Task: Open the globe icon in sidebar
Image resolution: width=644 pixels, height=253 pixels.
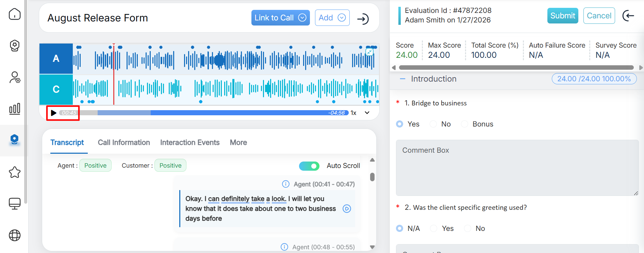Action: (15, 235)
